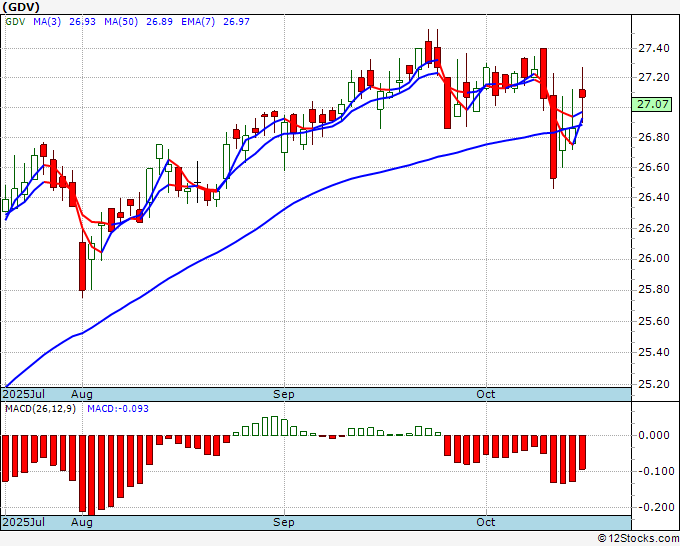Click the 26.20 price axis label
The image size is (680, 546).
654,228
